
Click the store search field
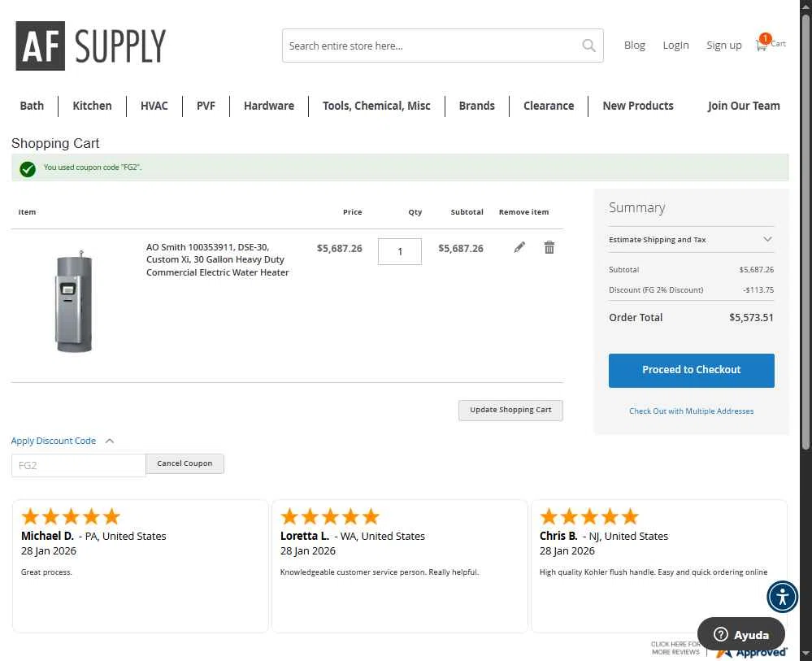443,46
